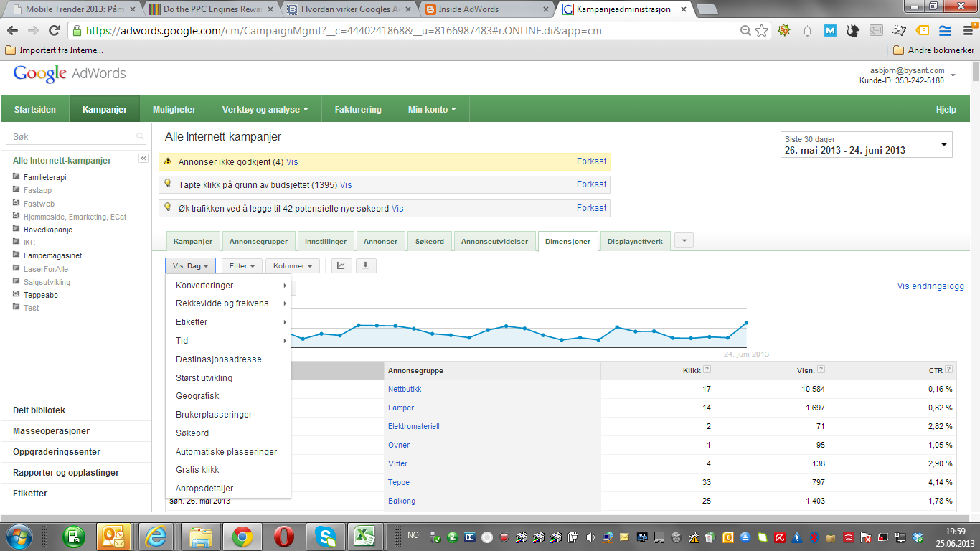
Task: Click the chart toggle icon in the toolbar
Action: 341,265
